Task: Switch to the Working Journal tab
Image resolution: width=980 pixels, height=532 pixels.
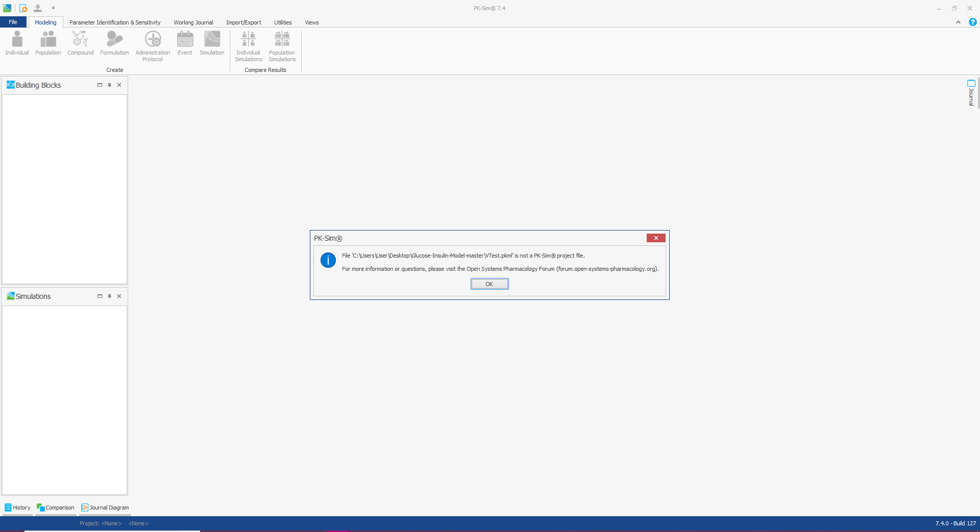Action: [193, 22]
